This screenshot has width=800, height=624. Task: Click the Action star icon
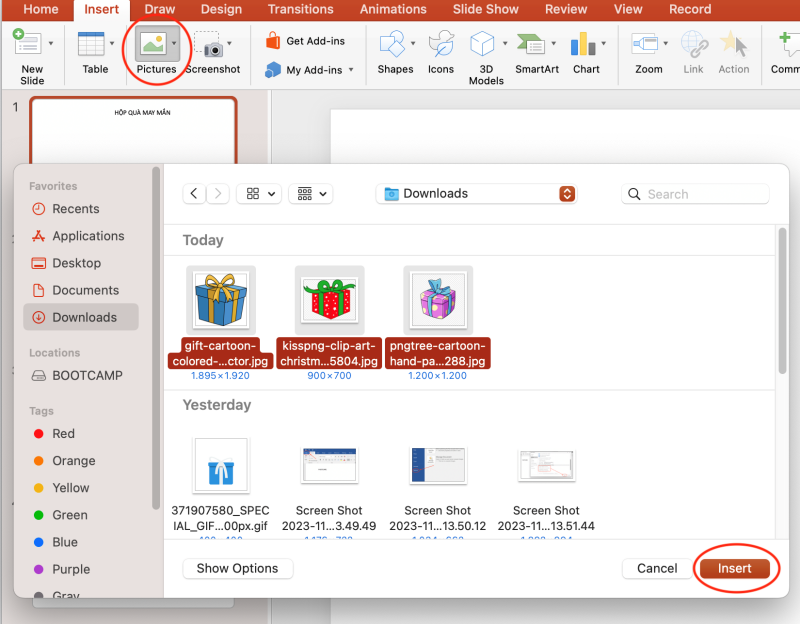point(734,43)
